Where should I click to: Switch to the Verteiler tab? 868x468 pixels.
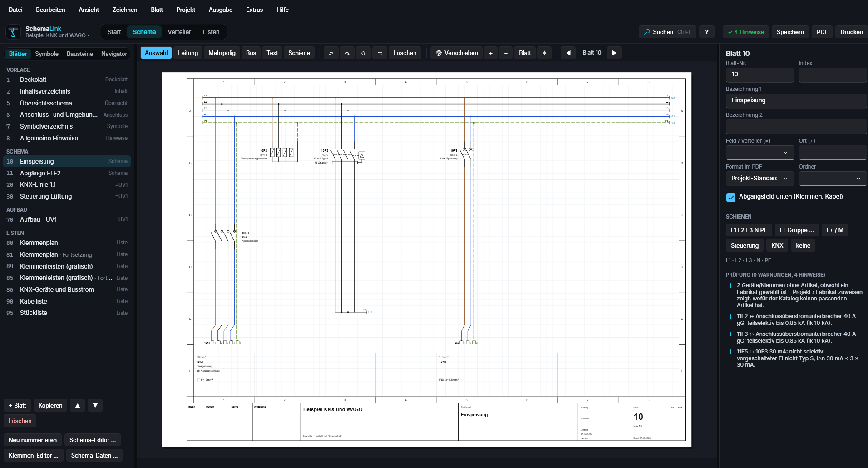pyautogui.click(x=179, y=32)
